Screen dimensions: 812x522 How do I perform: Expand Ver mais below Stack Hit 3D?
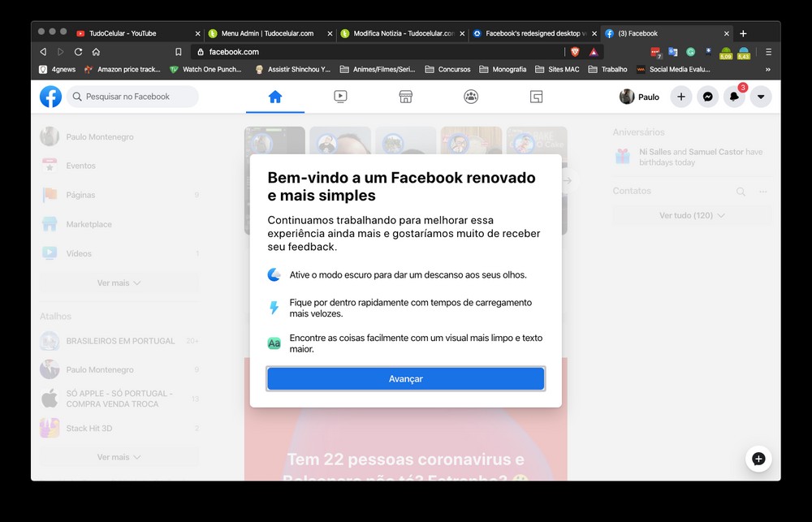[119, 457]
